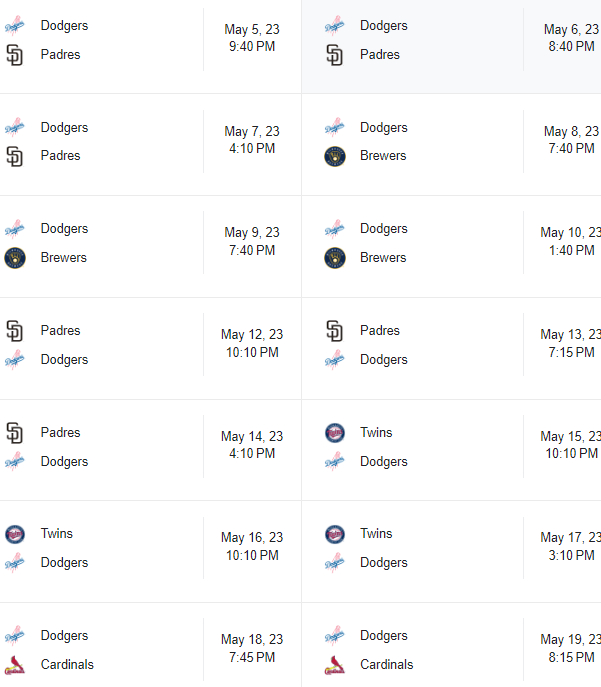Click Twins team name in May 17 game
This screenshot has height=687, width=601.
click(376, 534)
